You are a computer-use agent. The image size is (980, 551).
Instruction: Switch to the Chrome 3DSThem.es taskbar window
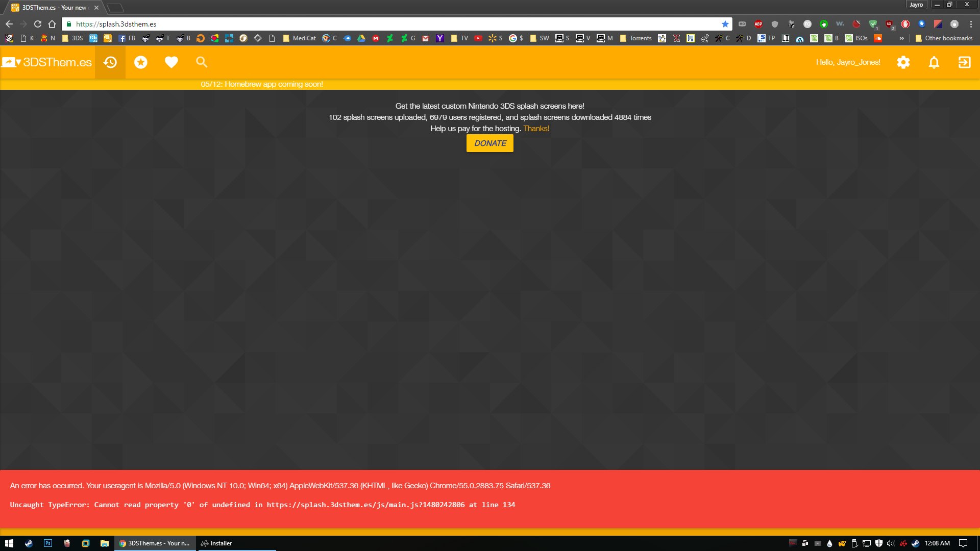155,543
